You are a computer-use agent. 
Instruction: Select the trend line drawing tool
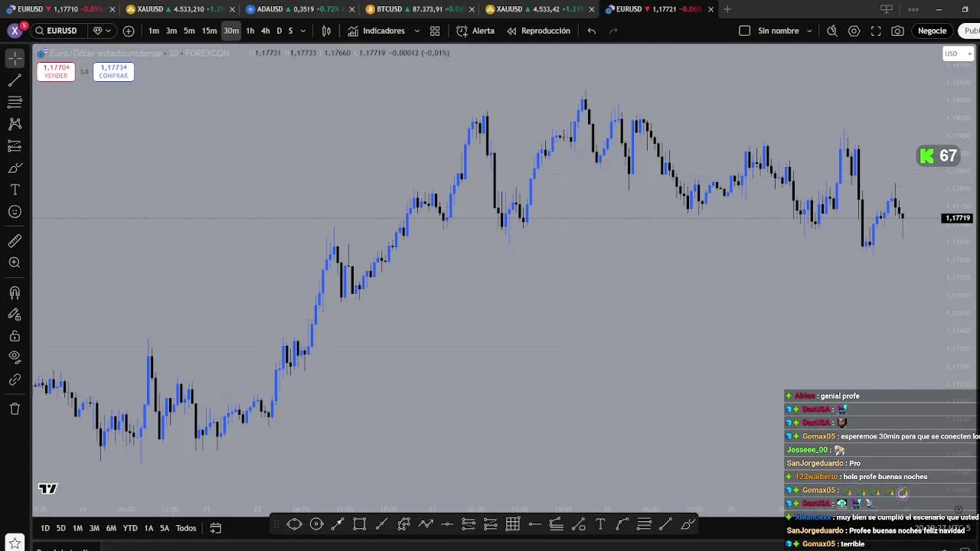[x=15, y=80]
